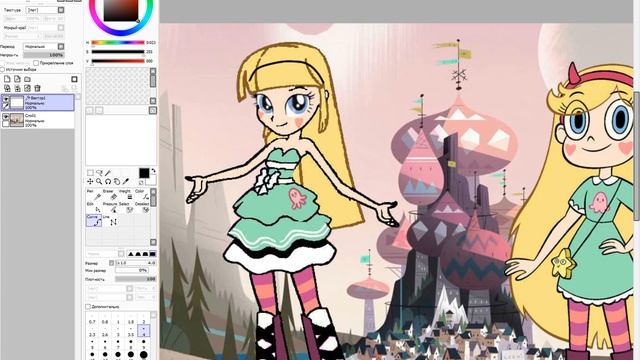Create a new raster layer
Image resolution: width=640 pixels, height=360 pixels.
(x=7, y=79)
